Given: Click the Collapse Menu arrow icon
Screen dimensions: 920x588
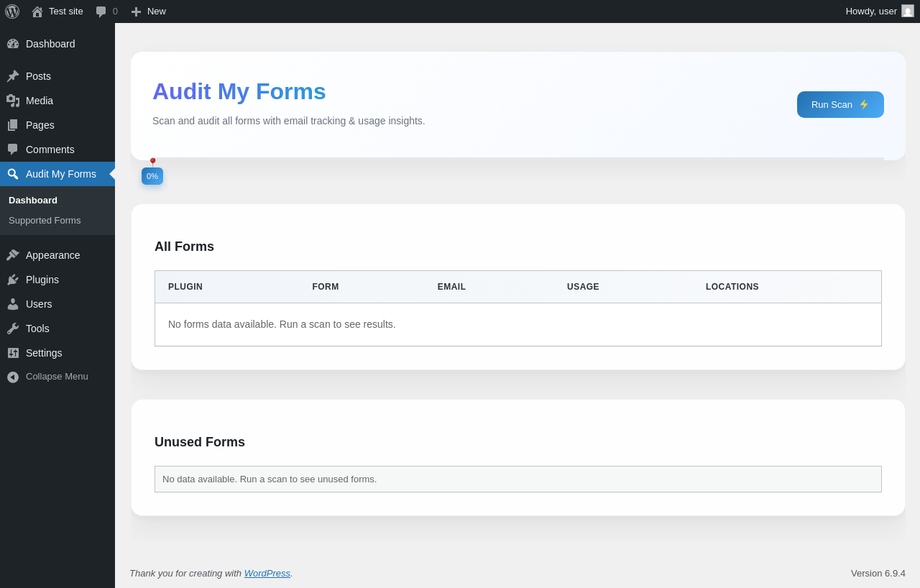Looking at the screenshot, I should (13, 377).
